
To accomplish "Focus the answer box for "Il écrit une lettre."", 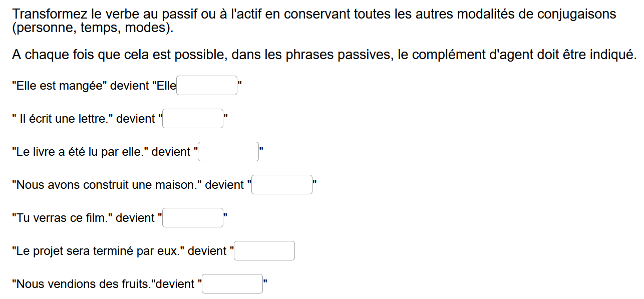I will 193,119.
